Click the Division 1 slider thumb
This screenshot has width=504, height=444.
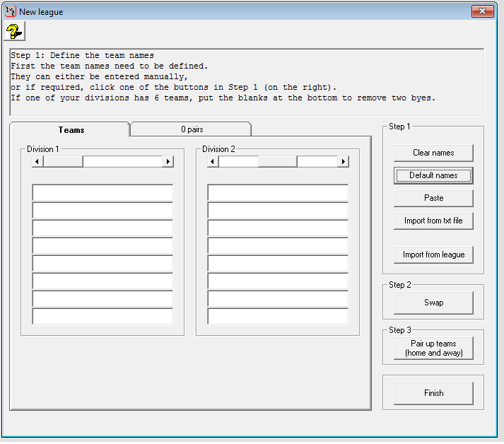64,161
